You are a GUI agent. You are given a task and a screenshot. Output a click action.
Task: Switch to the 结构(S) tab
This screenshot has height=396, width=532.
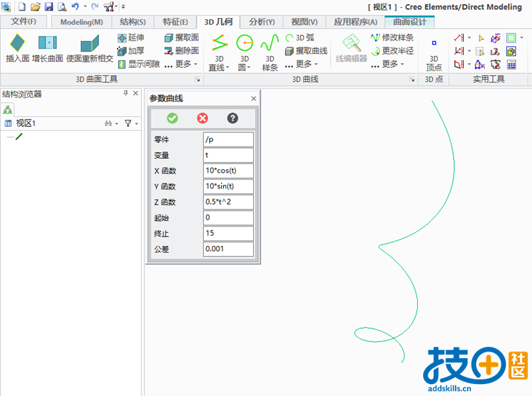coord(133,22)
